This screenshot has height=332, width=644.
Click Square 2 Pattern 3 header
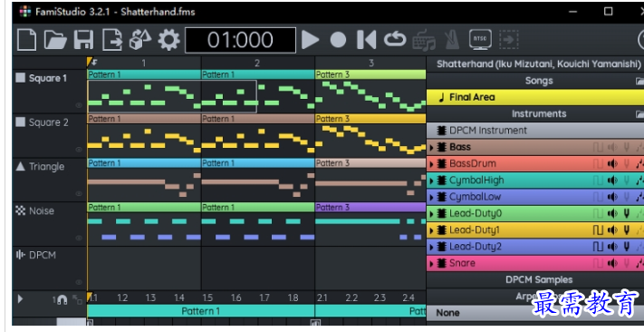click(x=370, y=119)
